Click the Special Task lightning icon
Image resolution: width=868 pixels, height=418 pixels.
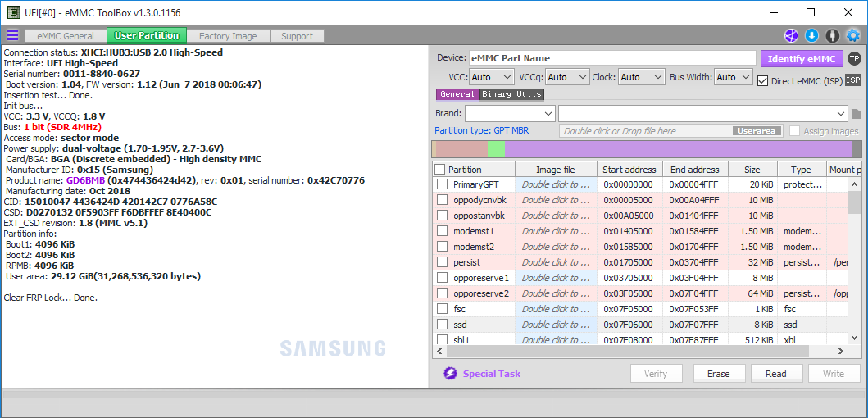pos(450,374)
